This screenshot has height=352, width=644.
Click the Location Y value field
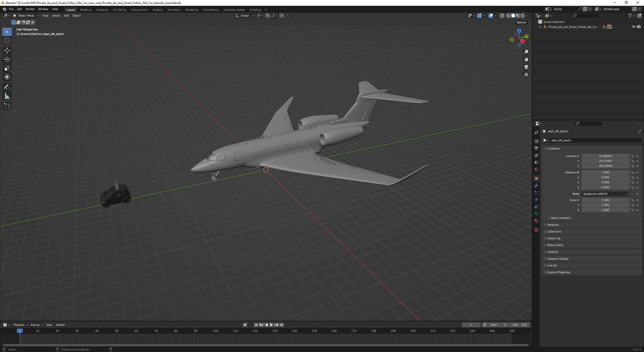(605, 161)
